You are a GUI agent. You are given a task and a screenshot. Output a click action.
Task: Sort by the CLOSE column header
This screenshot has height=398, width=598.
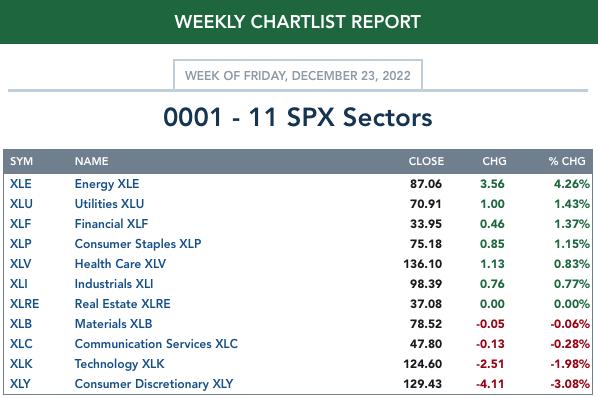point(426,161)
